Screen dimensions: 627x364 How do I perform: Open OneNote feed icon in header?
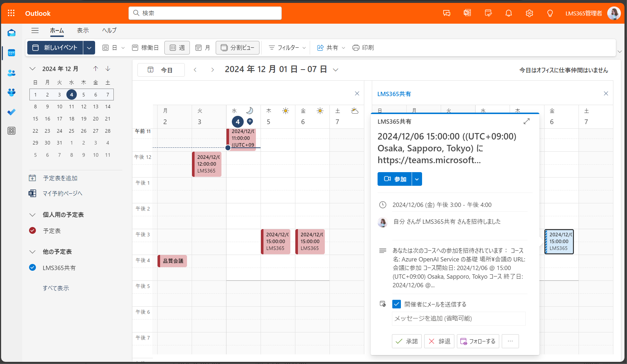tap(467, 13)
